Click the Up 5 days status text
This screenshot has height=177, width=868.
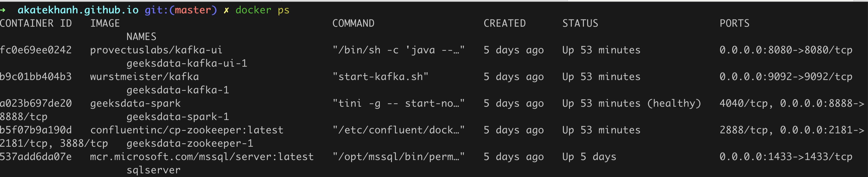click(x=589, y=157)
